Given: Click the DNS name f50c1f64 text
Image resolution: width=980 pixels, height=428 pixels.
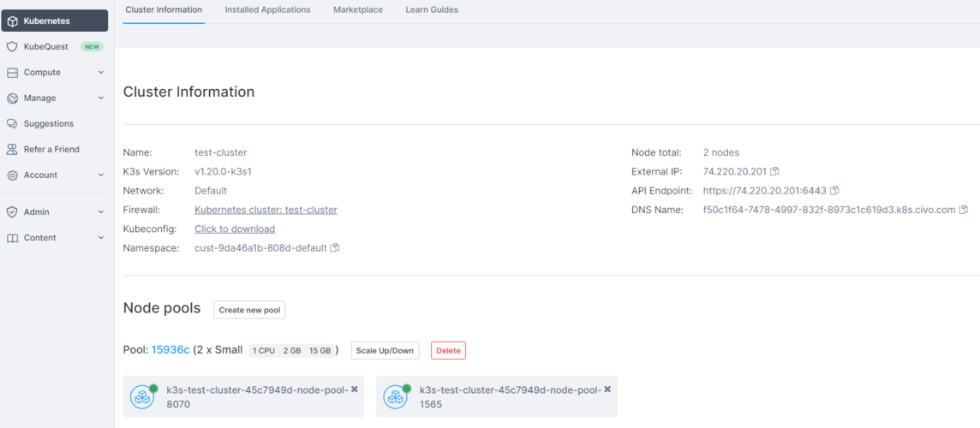Looking at the screenshot, I should click(829, 210).
